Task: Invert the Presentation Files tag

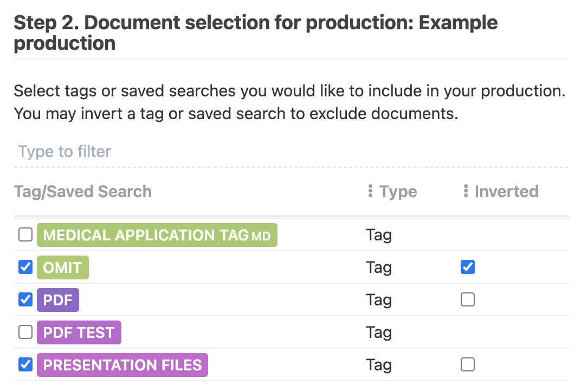Action: click(468, 365)
